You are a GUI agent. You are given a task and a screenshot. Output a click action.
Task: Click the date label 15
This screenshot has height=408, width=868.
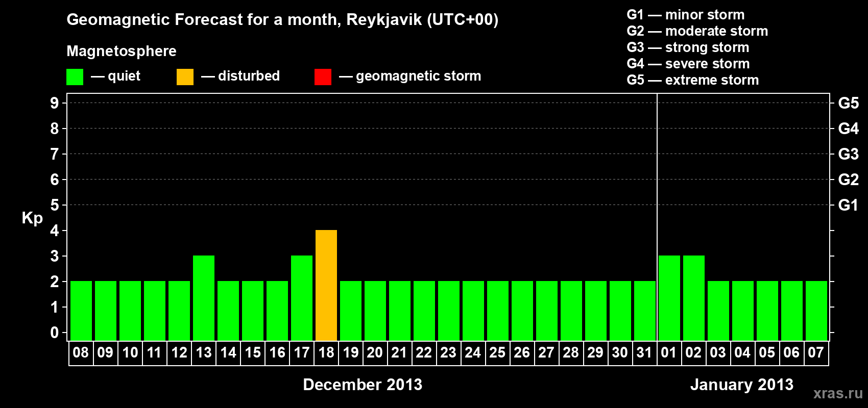252,352
